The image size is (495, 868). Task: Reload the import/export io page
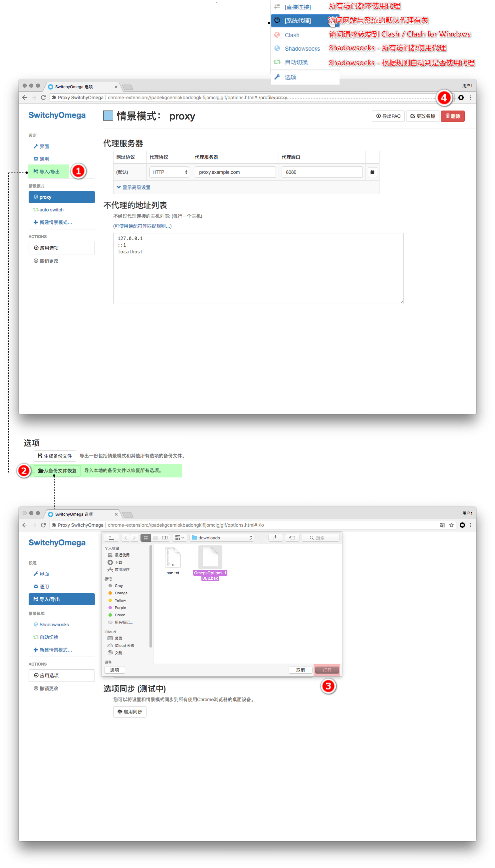click(x=43, y=525)
